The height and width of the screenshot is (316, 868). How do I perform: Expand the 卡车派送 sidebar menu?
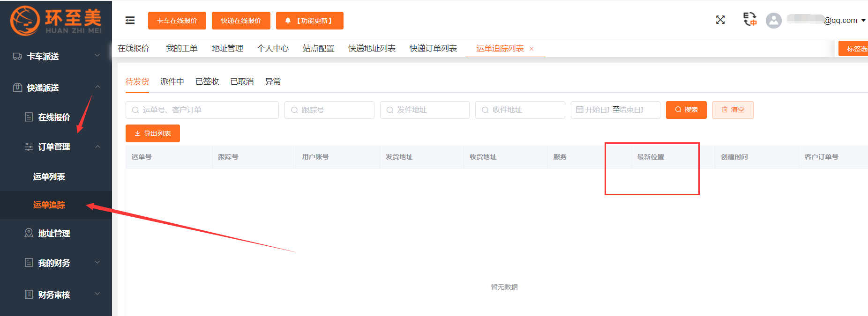[x=56, y=56]
